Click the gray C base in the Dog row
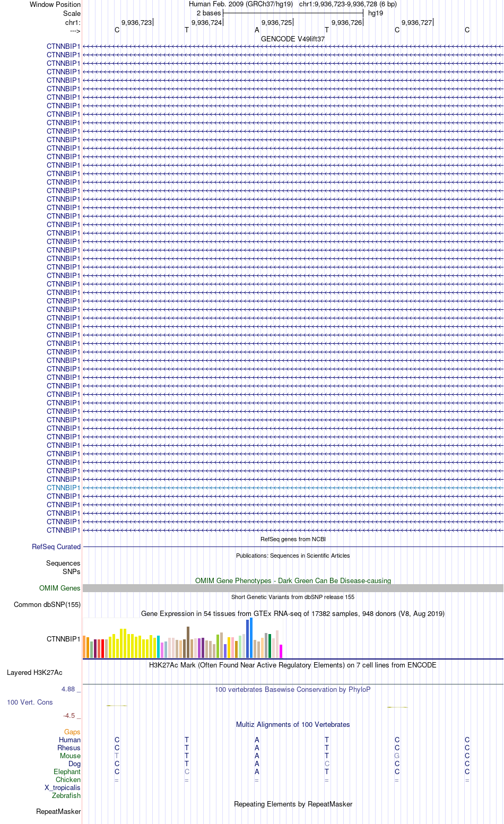Image resolution: width=504 pixels, height=824 pixels. [x=327, y=764]
